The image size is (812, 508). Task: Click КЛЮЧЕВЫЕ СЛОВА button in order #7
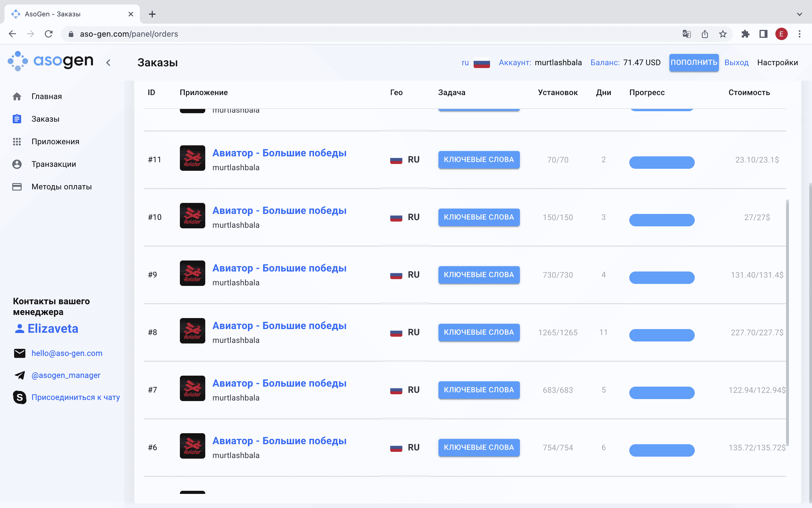click(x=479, y=390)
